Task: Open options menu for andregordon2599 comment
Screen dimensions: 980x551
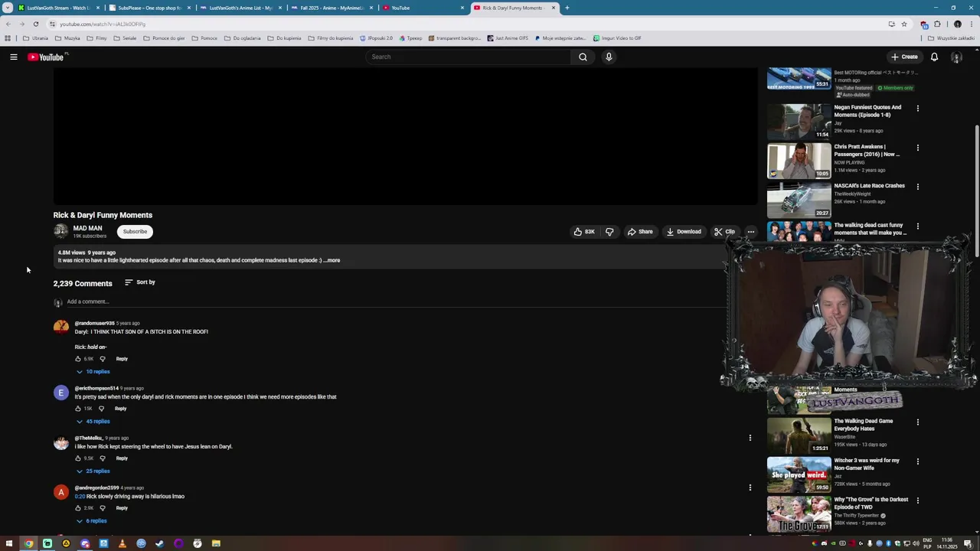Action: point(750,487)
